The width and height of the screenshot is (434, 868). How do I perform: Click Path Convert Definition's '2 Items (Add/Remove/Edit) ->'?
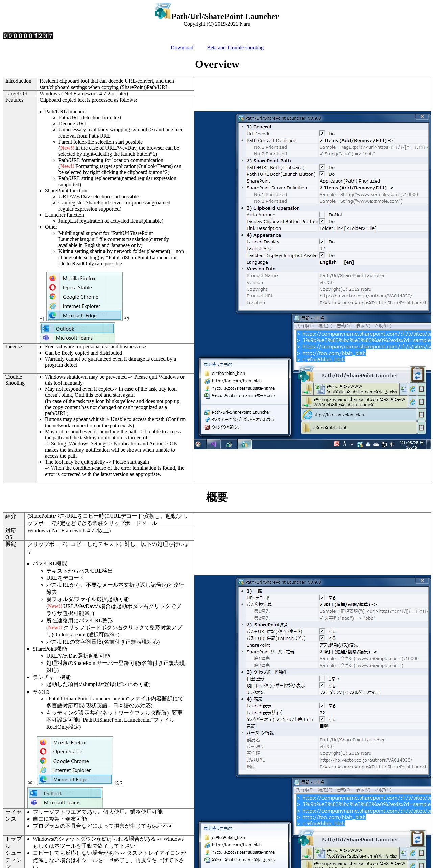tap(357, 140)
